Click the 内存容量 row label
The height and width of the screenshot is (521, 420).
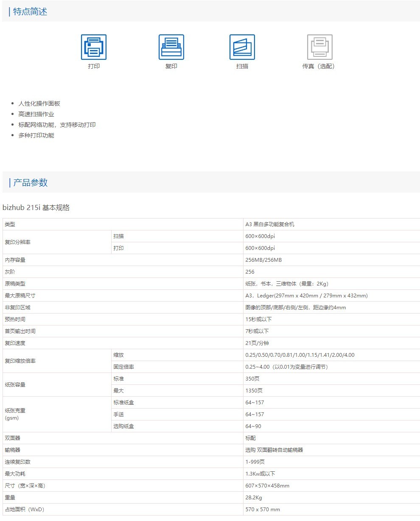tap(15, 260)
